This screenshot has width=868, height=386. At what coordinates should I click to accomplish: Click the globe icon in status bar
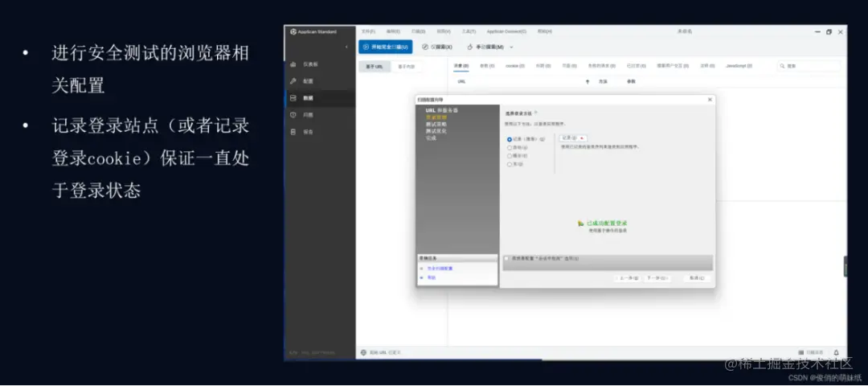[364, 352]
